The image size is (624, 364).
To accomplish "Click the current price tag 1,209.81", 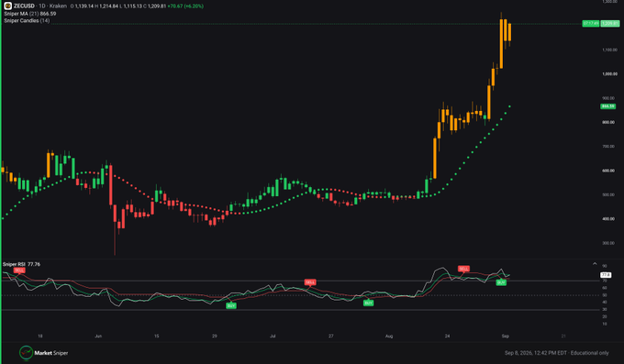I will click(609, 24).
